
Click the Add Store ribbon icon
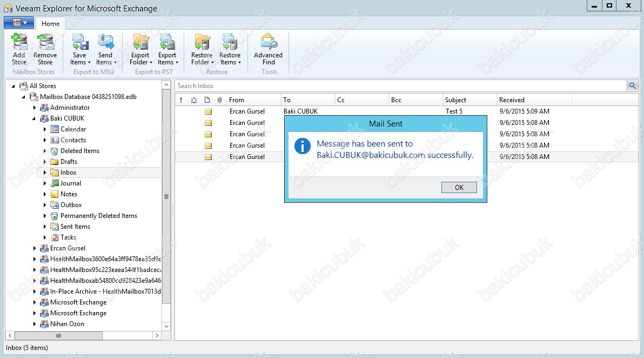click(x=19, y=42)
